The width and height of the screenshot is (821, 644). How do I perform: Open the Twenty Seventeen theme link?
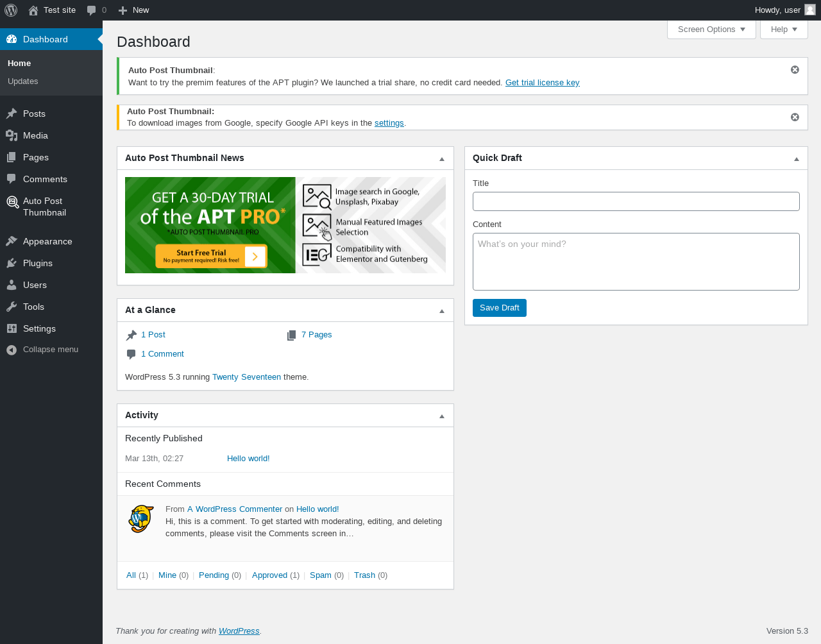pos(246,377)
